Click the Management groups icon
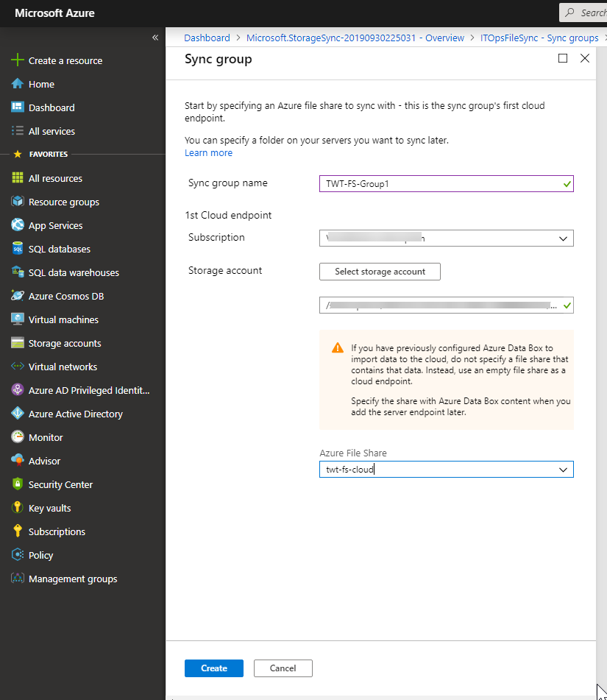This screenshot has width=607, height=700. [x=18, y=578]
